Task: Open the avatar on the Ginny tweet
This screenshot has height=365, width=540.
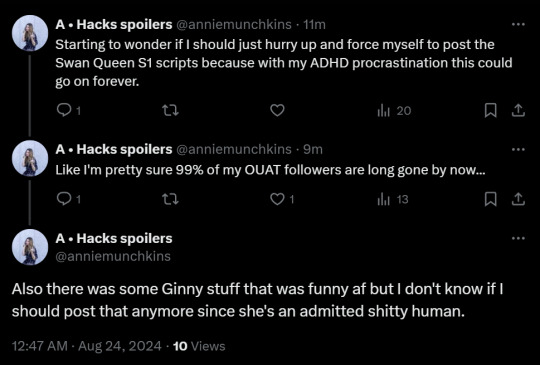Action: 30,247
